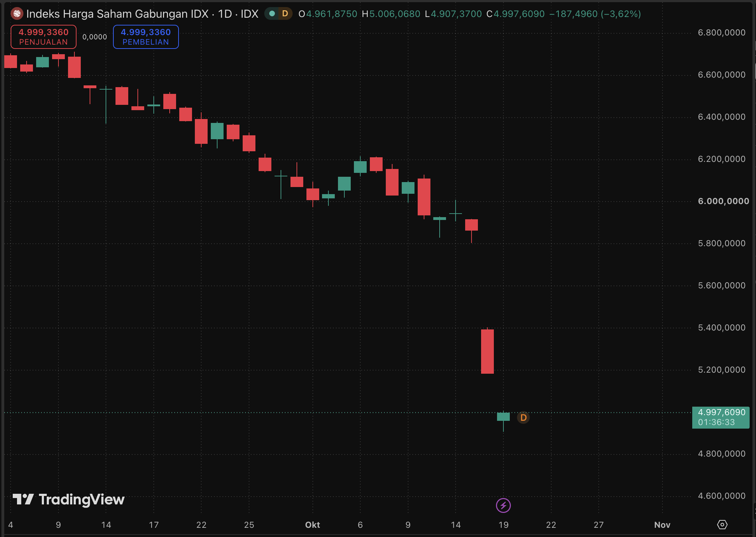This screenshot has width=756, height=537.
Task: Click the IDX index logo icon
Action: click(17, 14)
